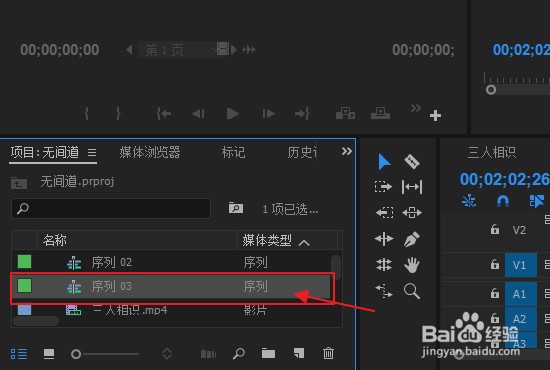This screenshot has height=370, width=550.
Task: Select the Slide tool
Action: 412,213
